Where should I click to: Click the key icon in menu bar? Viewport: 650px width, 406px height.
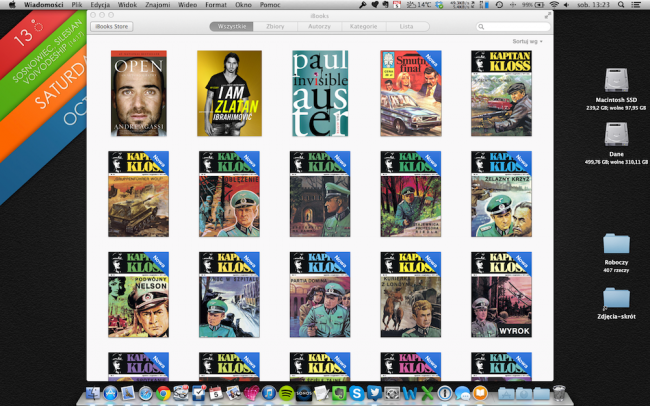pos(363,5)
